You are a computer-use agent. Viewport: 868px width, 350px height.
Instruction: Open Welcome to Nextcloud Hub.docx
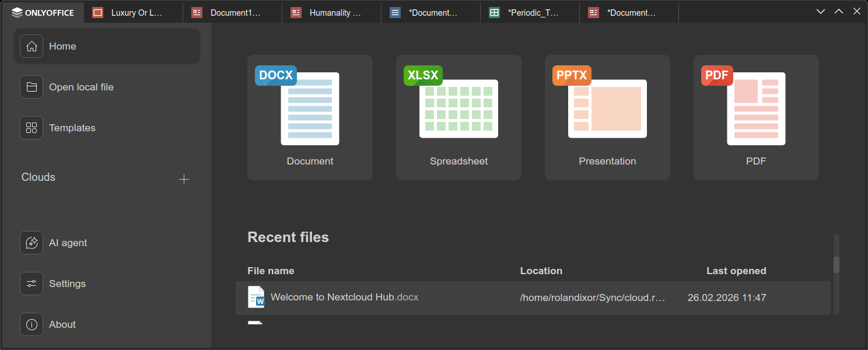(x=344, y=297)
